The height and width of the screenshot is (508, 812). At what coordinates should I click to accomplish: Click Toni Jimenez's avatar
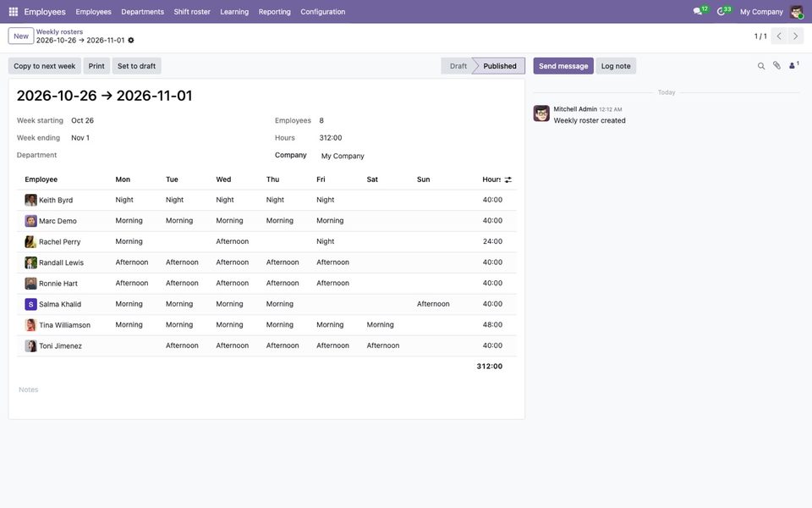point(30,345)
